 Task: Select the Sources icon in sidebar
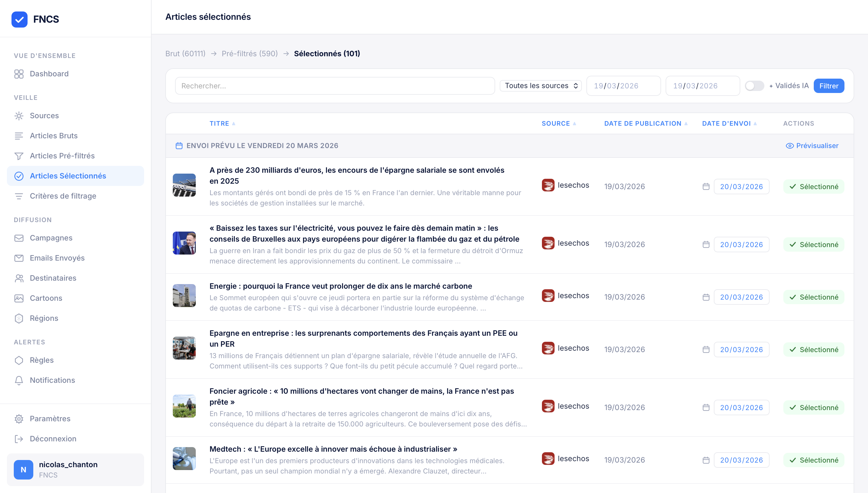tap(19, 115)
